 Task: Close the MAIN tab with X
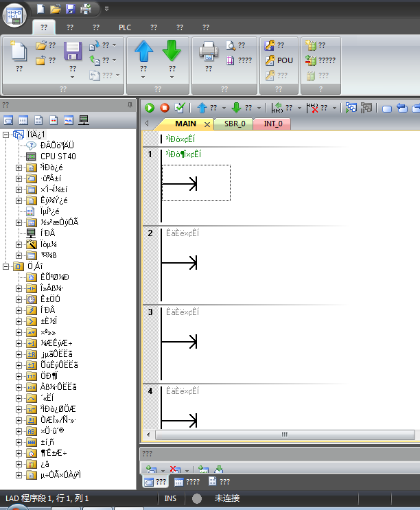point(207,124)
